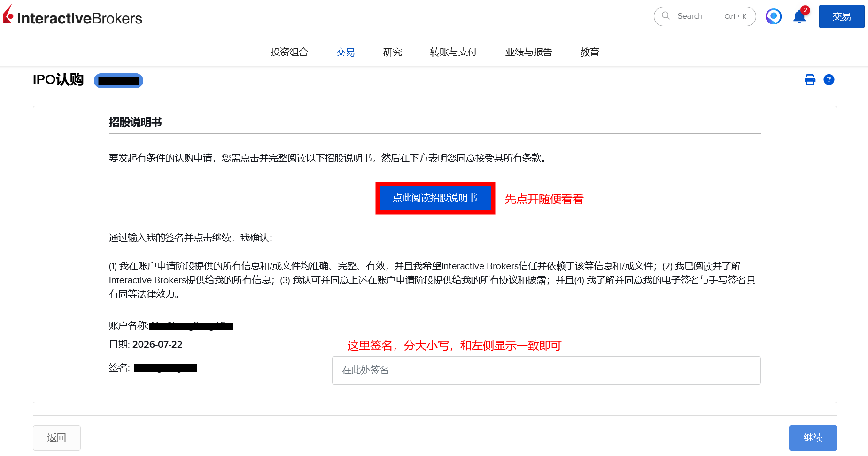Click the search magnifier icon
Image resolution: width=868 pixels, height=456 pixels.
click(x=666, y=16)
